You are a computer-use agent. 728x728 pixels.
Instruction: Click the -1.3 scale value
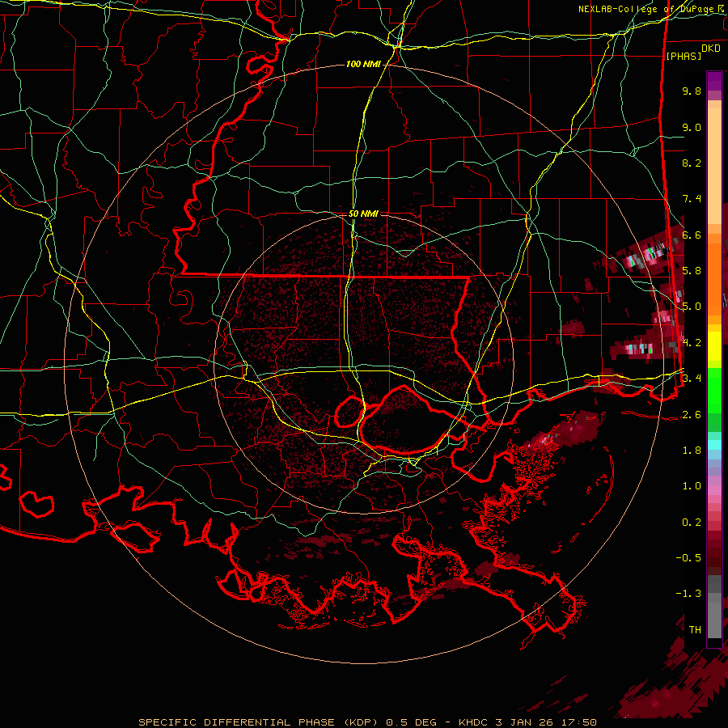pyautogui.click(x=688, y=594)
